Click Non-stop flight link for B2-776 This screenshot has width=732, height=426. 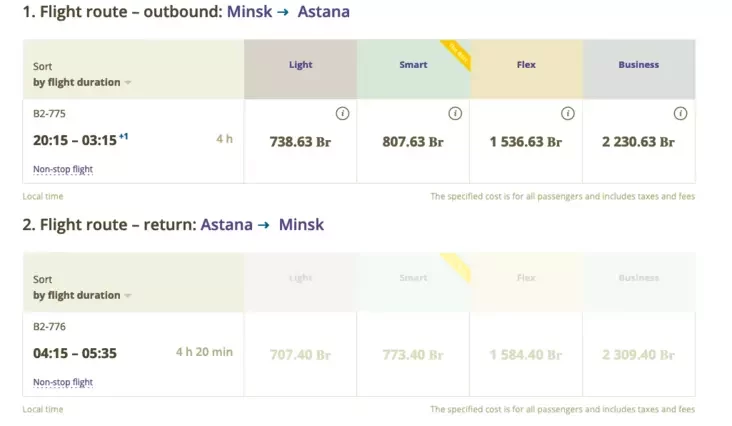coord(63,382)
